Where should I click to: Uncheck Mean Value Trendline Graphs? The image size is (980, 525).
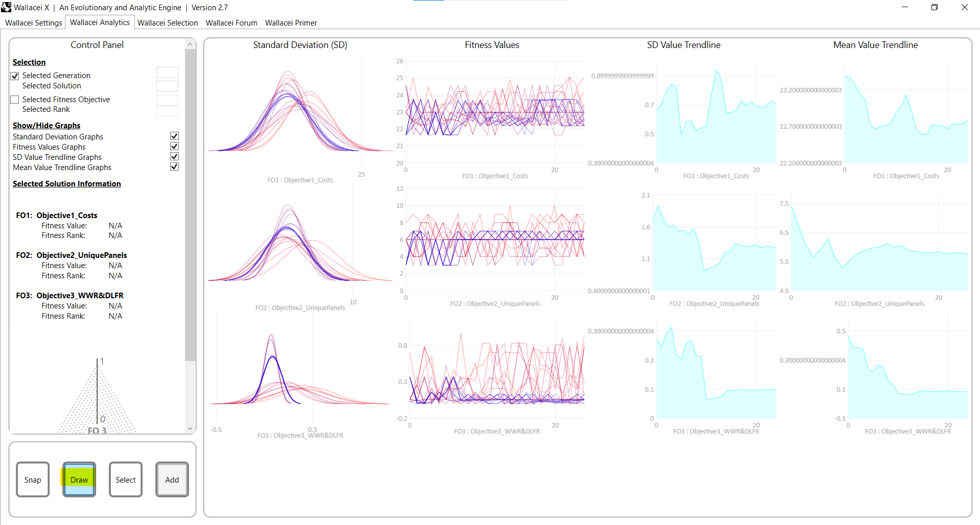[x=174, y=166]
